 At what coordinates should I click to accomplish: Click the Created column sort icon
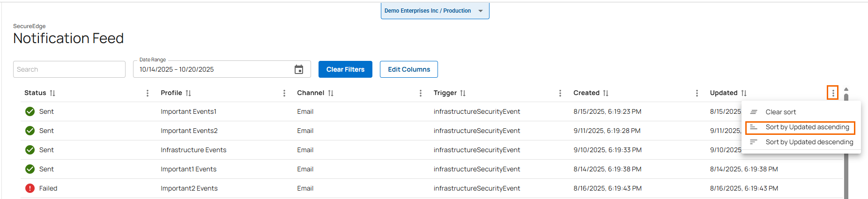click(606, 93)
